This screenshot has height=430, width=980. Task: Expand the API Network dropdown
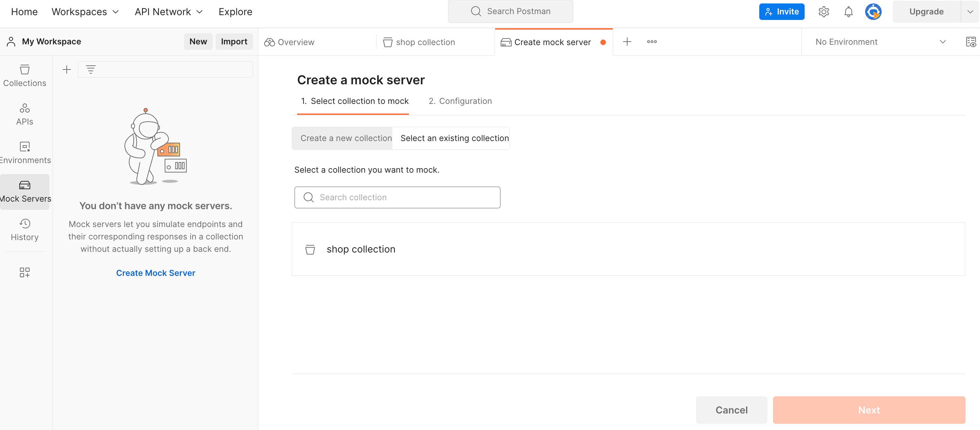[168, 12]
